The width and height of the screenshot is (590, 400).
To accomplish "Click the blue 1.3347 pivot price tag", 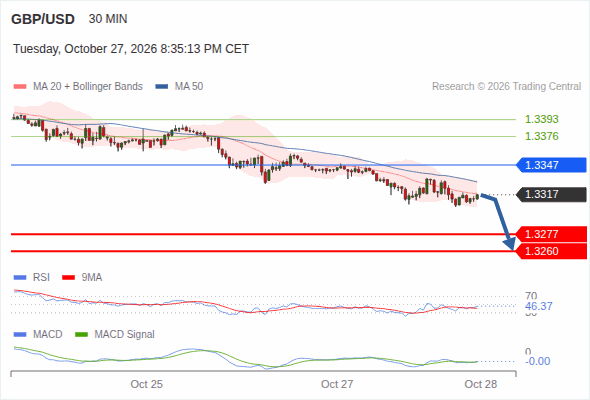I will [x=551, y=165].
